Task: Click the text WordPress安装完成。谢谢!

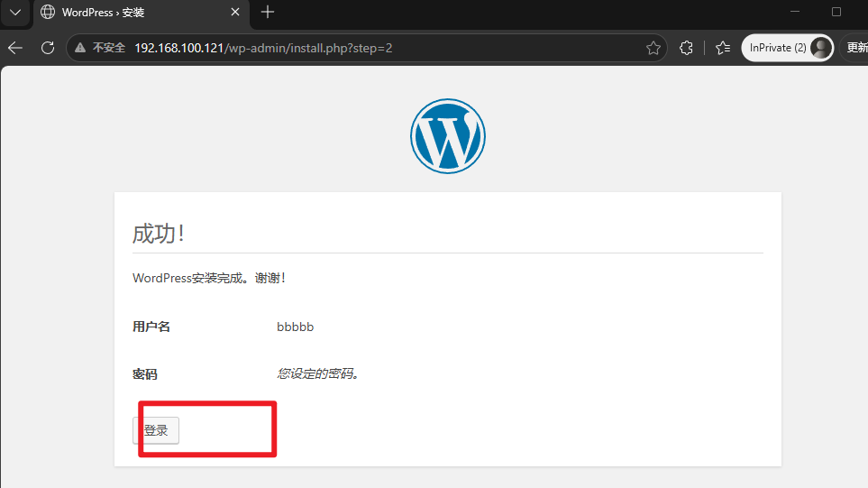Action: (209, 278)
